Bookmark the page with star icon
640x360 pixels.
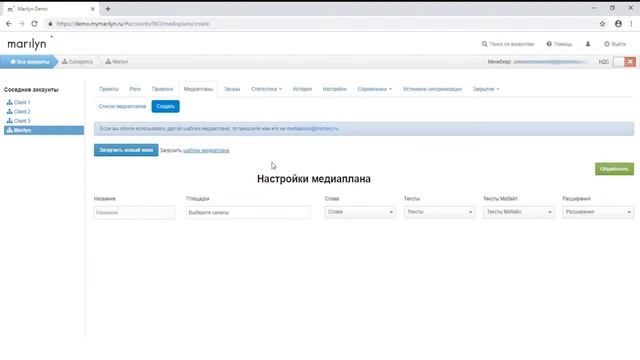pos(602,24)
